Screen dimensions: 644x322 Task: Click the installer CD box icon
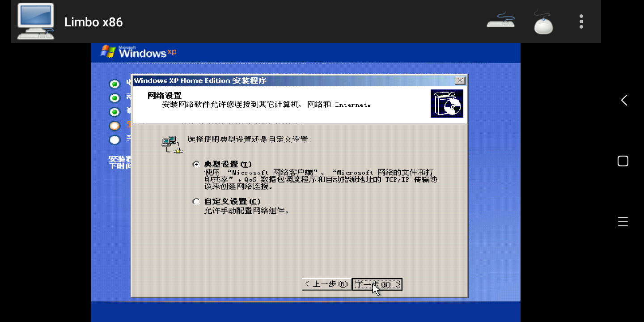pos(447,104)
